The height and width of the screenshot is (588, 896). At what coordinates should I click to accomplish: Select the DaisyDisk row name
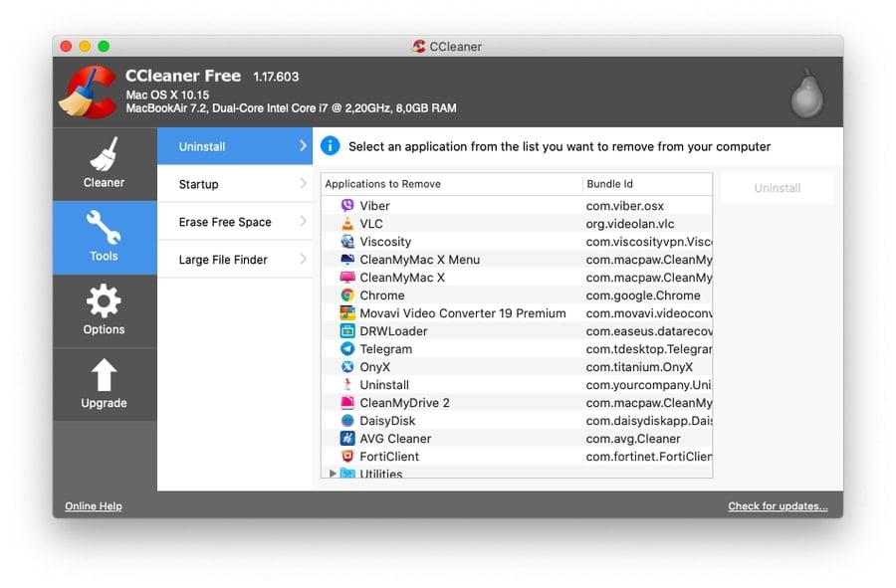(x=387, y=421)
